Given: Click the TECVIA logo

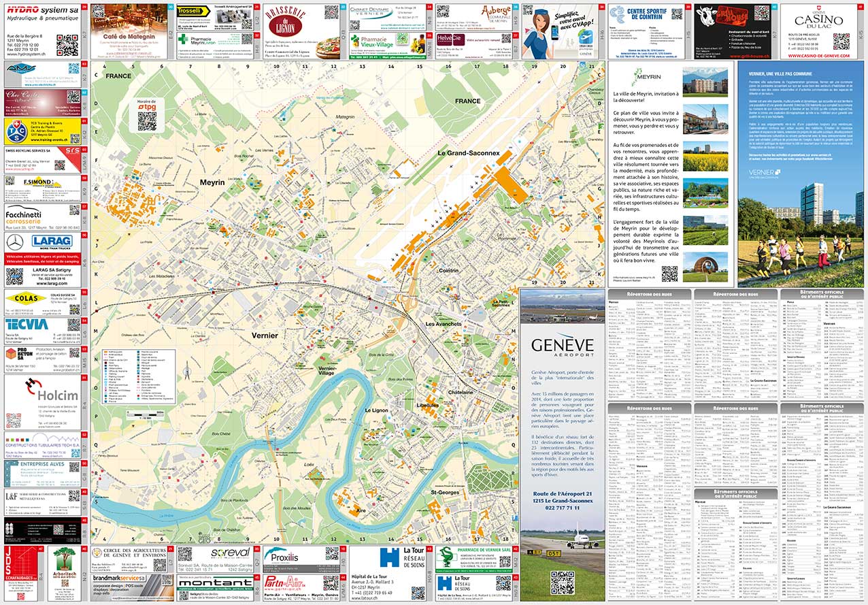Looking at the screenshot, I should click(x=27, y=325).
